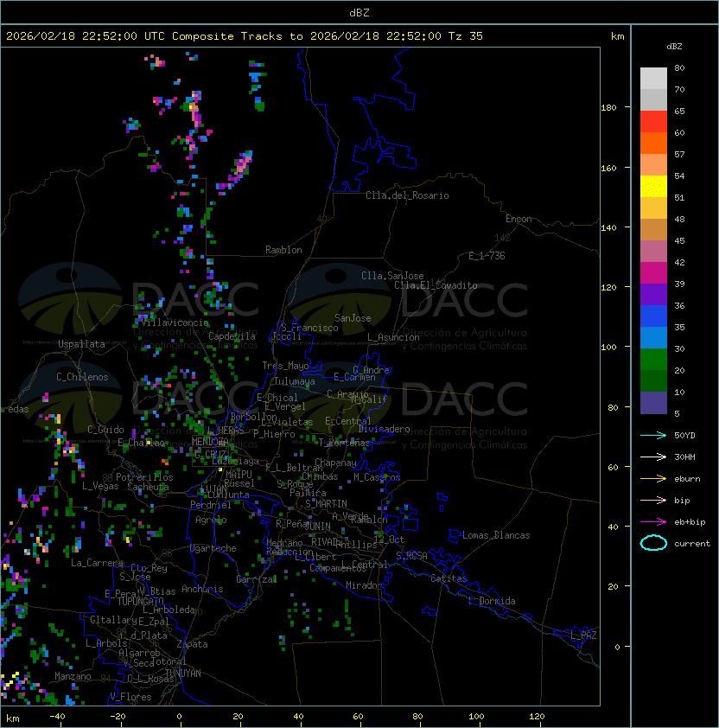Click the '120' tick on the horizontal km axis
The image size is (719, 728).
(537, 717)
